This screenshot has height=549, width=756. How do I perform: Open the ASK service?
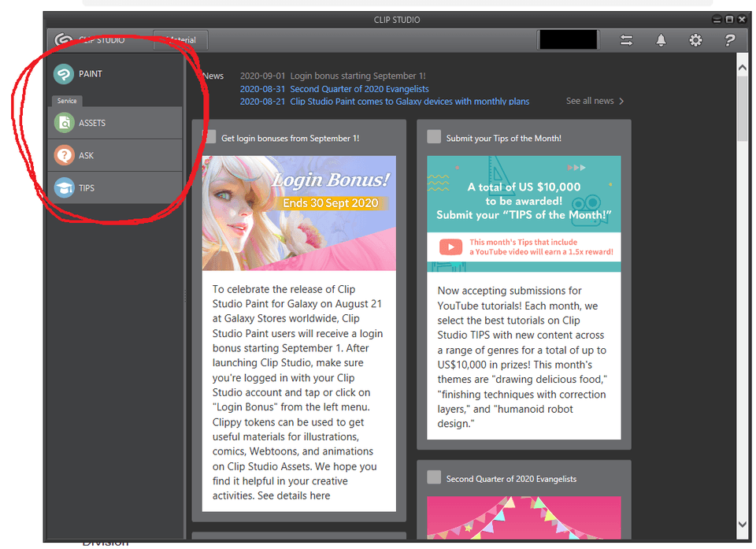point(115,155)
